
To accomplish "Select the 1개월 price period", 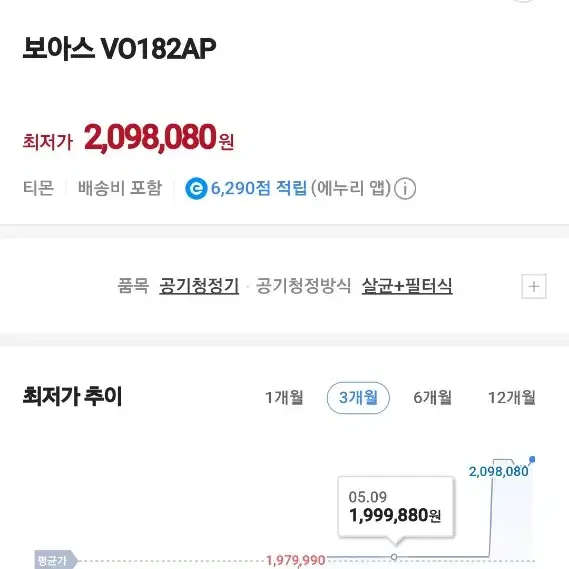I will pos(284,398).
